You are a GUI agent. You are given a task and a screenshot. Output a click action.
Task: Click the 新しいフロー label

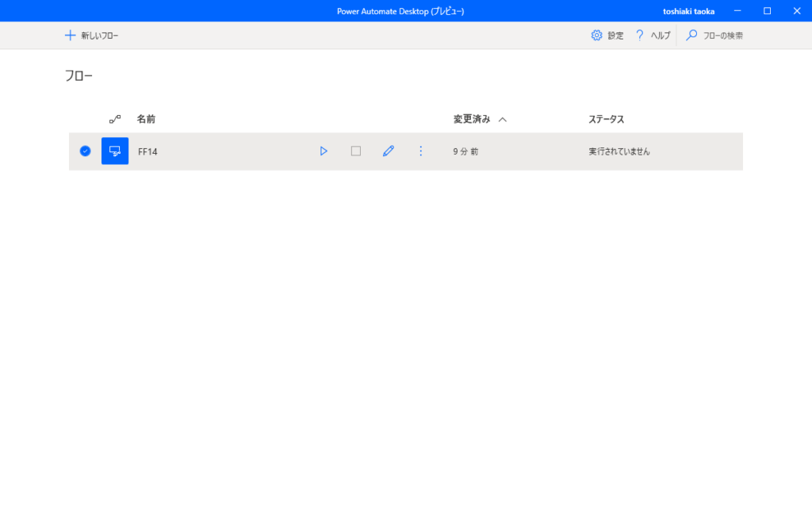pos(100,36)
